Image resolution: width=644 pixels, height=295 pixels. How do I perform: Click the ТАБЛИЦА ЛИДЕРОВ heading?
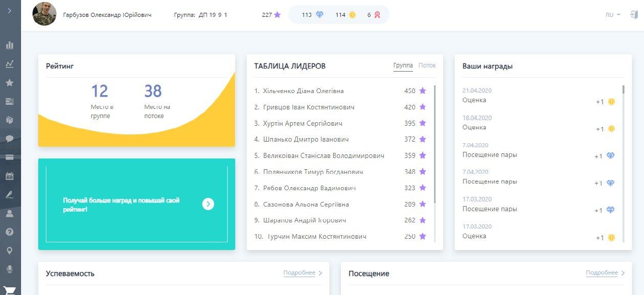coord(290,66)
